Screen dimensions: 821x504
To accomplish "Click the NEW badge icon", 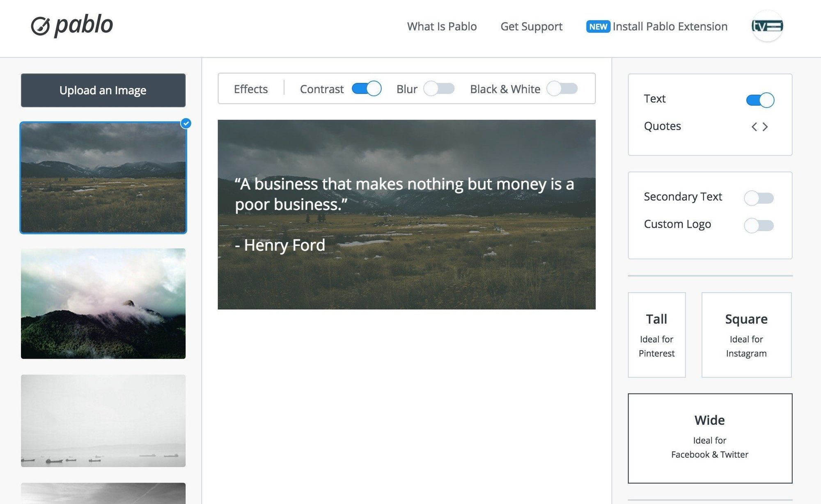I will pyautogui.click(x=598, y=27).
